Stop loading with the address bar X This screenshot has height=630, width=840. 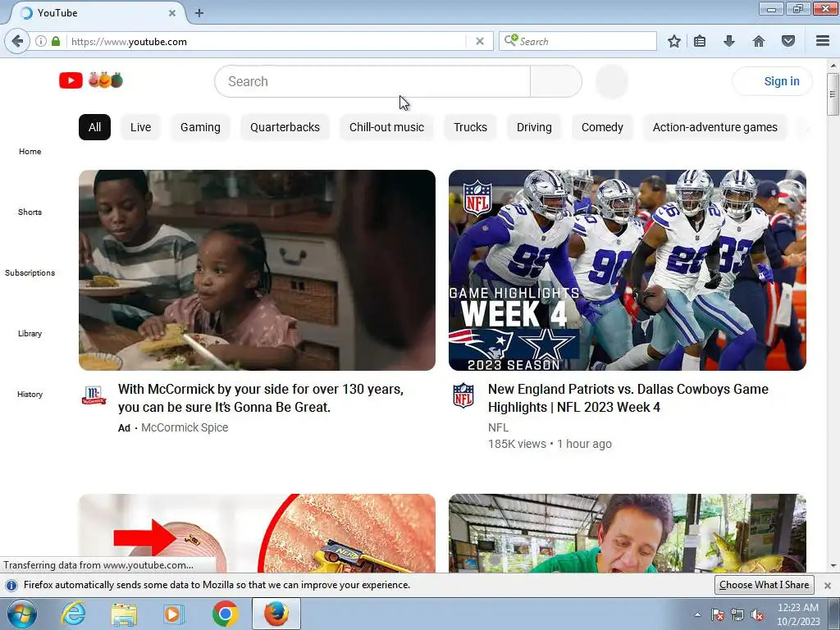(480, 41)
